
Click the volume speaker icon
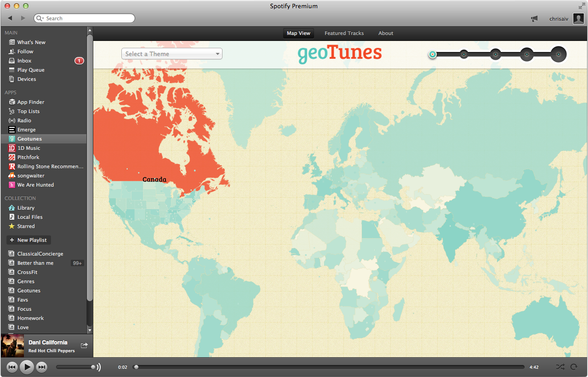[x=99, y=367]
